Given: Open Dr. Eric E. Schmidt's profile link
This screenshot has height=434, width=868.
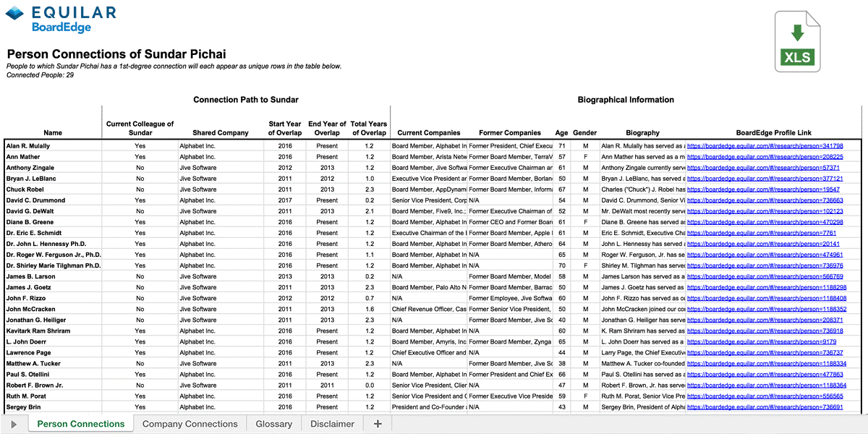Looking at the screenshot, I should [762, 233].
